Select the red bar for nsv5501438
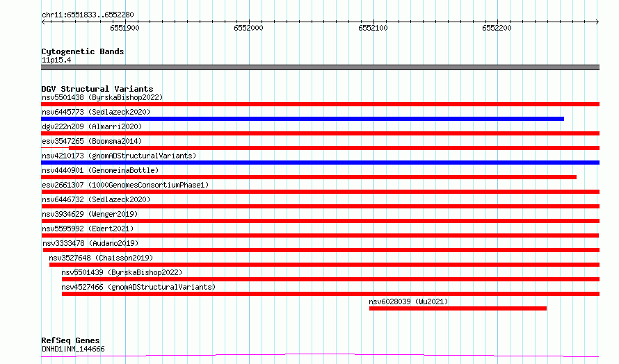 [x=320, y=104]
